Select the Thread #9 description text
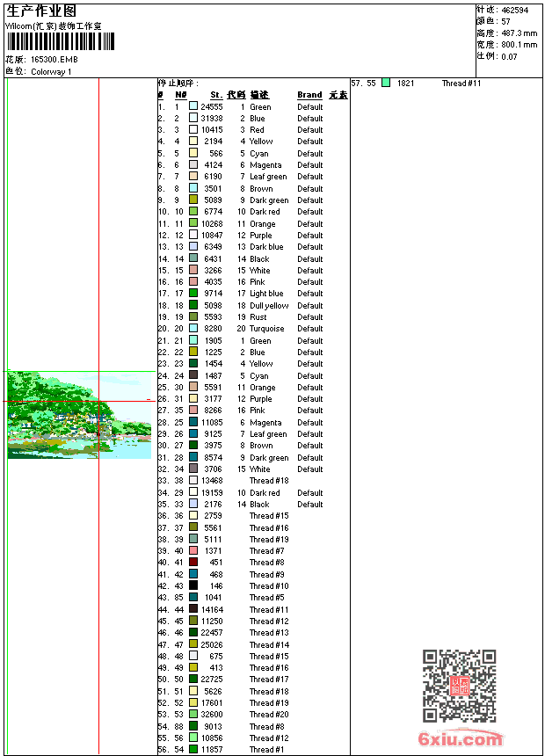 pyautogui.click(x=266, y=574)
